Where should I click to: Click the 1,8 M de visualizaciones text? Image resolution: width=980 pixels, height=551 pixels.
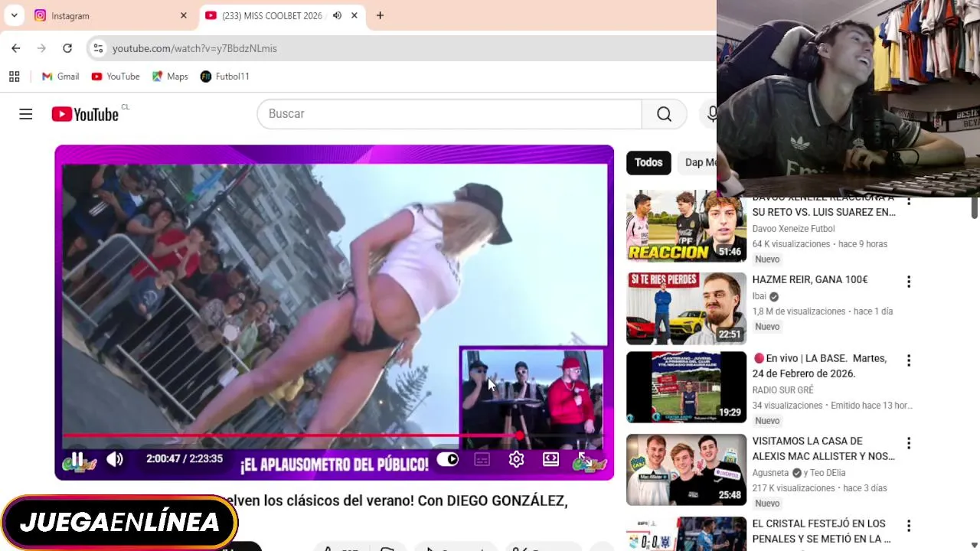799,311
